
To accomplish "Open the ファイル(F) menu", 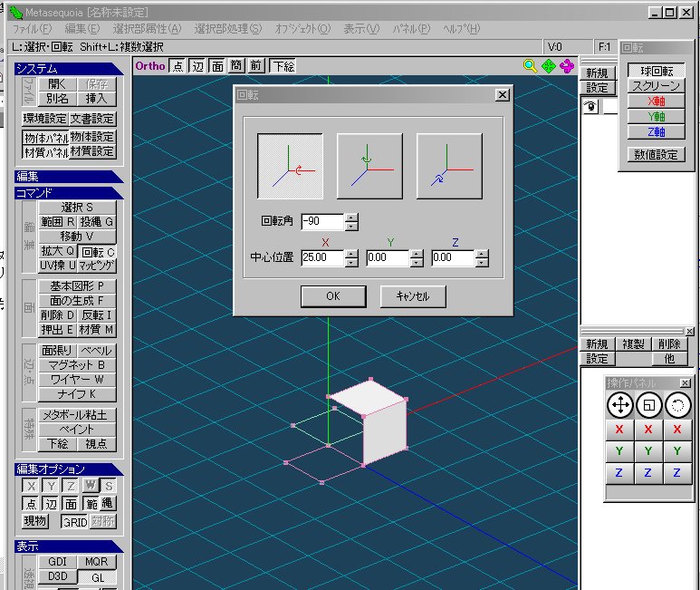I will click(x=32, y=29).
